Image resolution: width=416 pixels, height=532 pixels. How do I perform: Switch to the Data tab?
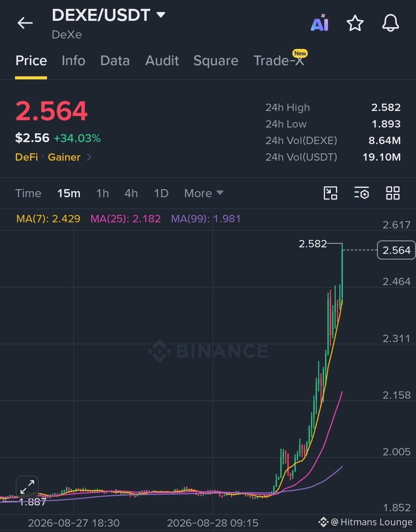[115, 60]
